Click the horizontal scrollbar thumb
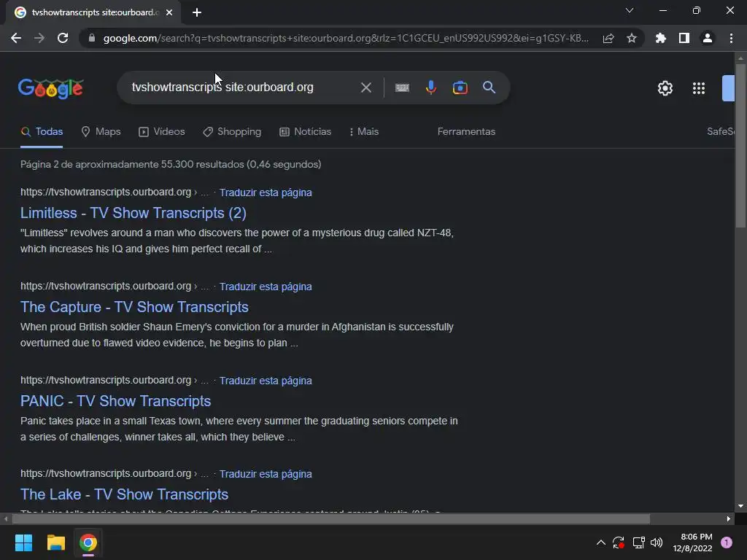Image resolution: width=747 pixels, height=560 pixels. coord(330,518)
